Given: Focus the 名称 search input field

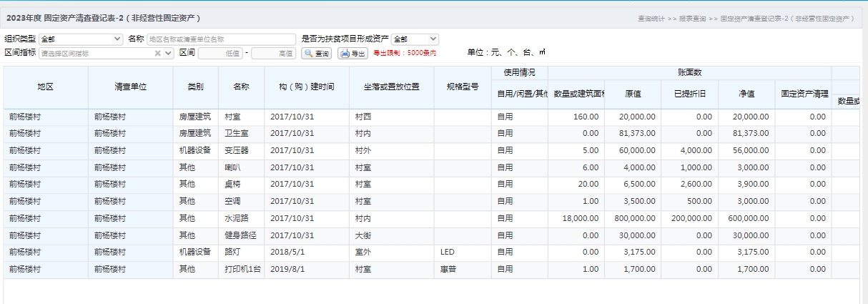Looking at the screenshot, I should [x=221, y=39].
